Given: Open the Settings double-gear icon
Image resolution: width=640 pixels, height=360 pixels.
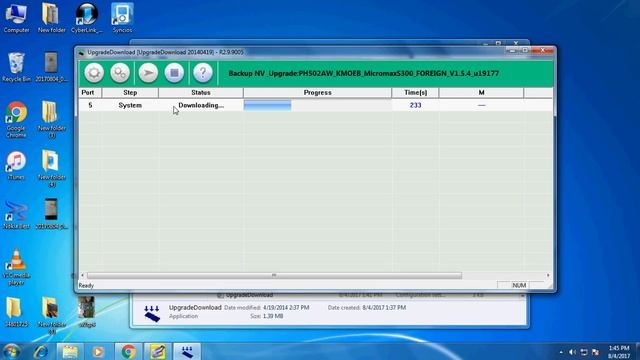Looking at the screenshot, I should click(x=120, y=73).
